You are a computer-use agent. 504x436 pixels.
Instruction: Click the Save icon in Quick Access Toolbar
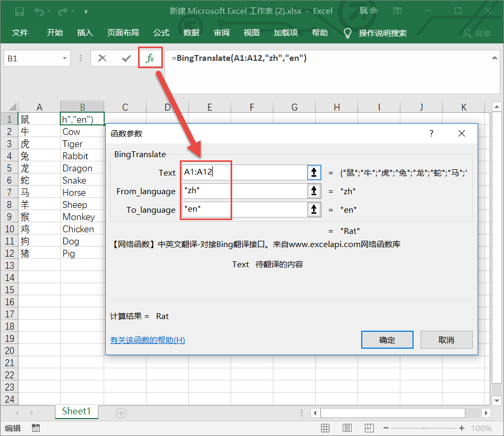20,10
